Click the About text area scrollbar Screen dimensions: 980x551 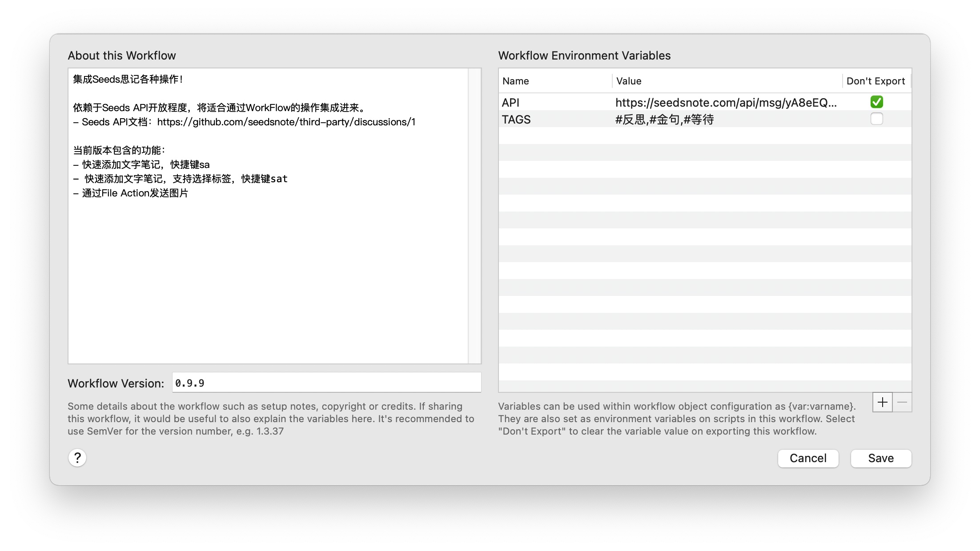tap(474, 216)
